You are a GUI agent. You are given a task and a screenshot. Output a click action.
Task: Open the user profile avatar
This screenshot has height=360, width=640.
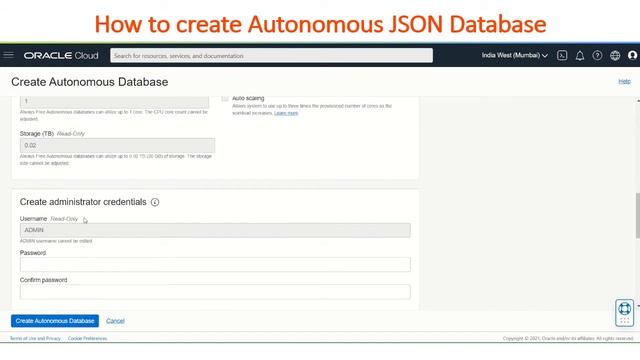[633, 56]
